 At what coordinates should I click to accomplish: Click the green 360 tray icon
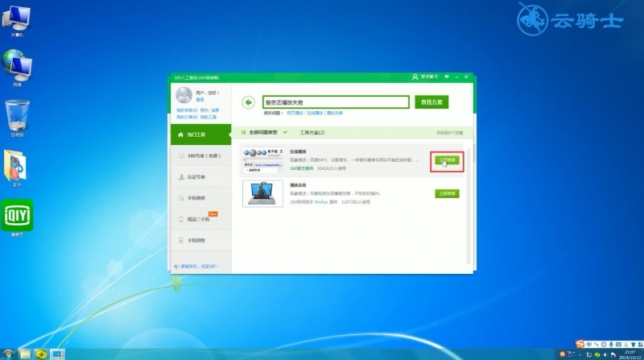597,354
